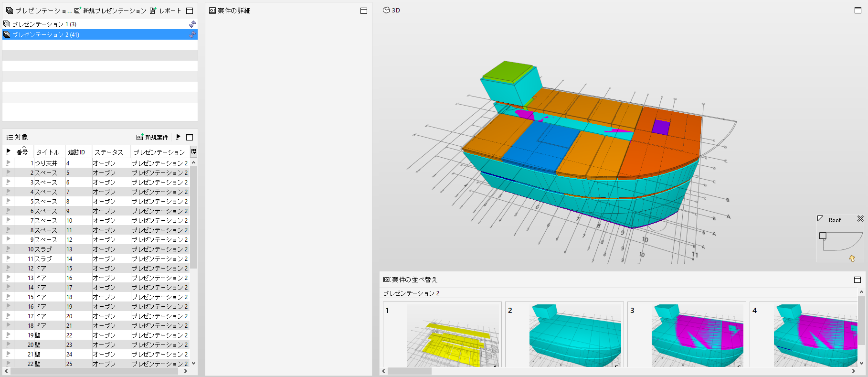Create a new issue with 新規案件
This screenshot has height=377, width=868.
[x=152, y=137]
